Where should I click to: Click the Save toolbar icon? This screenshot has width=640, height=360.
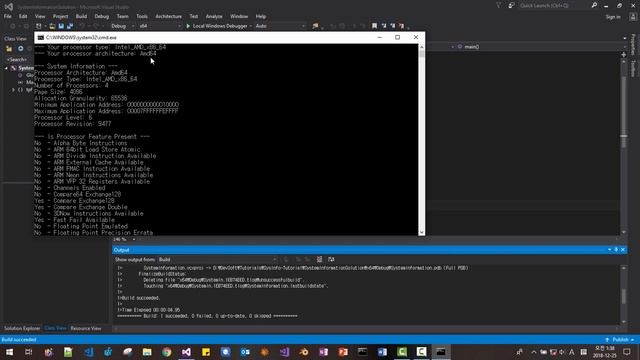61,26
